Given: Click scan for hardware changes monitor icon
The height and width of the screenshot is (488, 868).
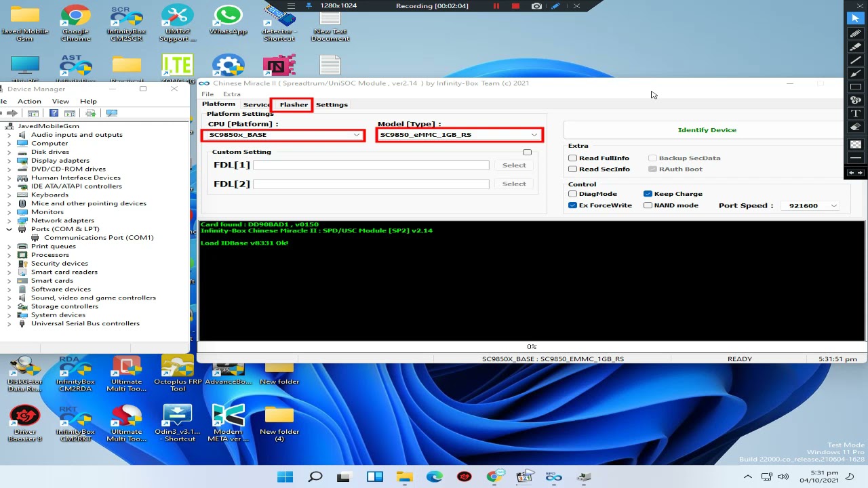Looking at the screenshot, I should (x=112, y=113).
